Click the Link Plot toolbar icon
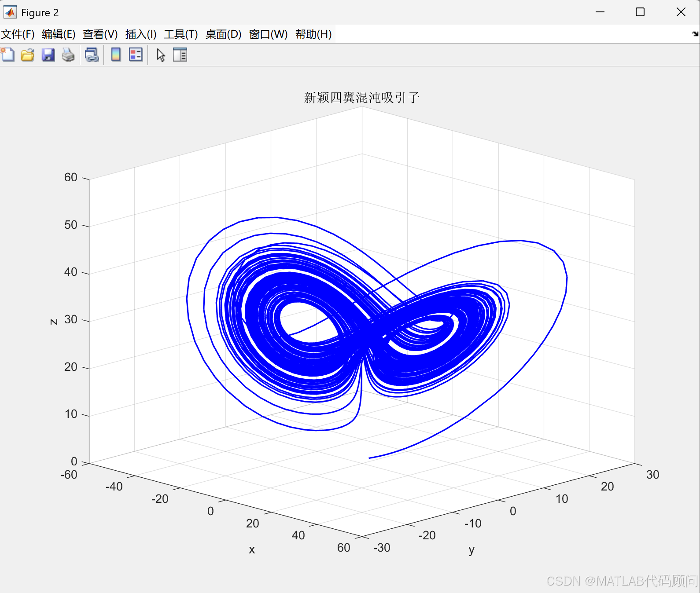The image size is (700, 593). click(92, 55)
